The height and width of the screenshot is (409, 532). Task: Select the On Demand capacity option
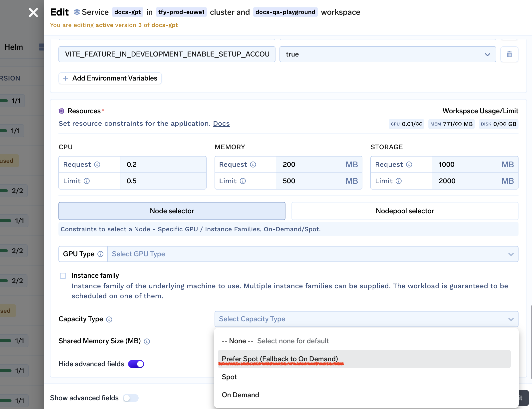coord(240,395)
